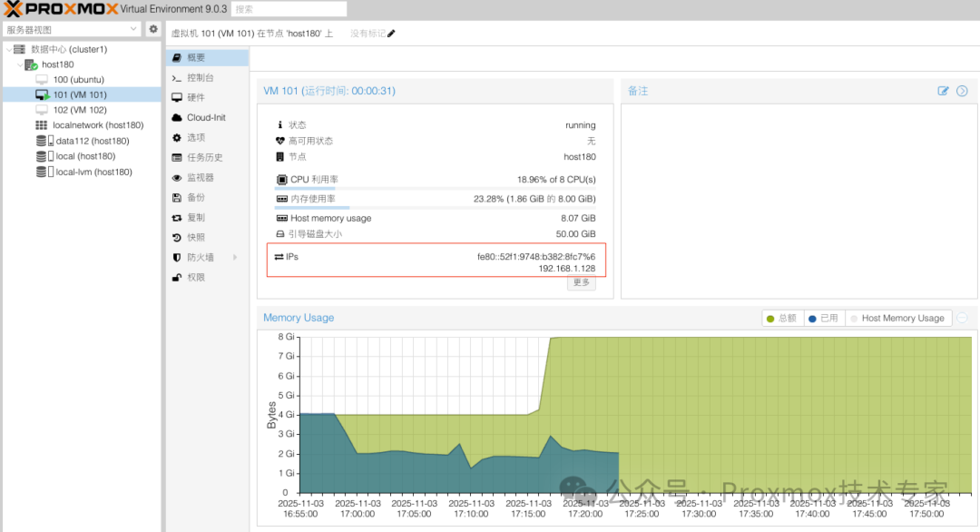Click the 搜索 search field
The width and height of the screenshot is (980, 532).
pyautogui.click(x=289, y=9)
